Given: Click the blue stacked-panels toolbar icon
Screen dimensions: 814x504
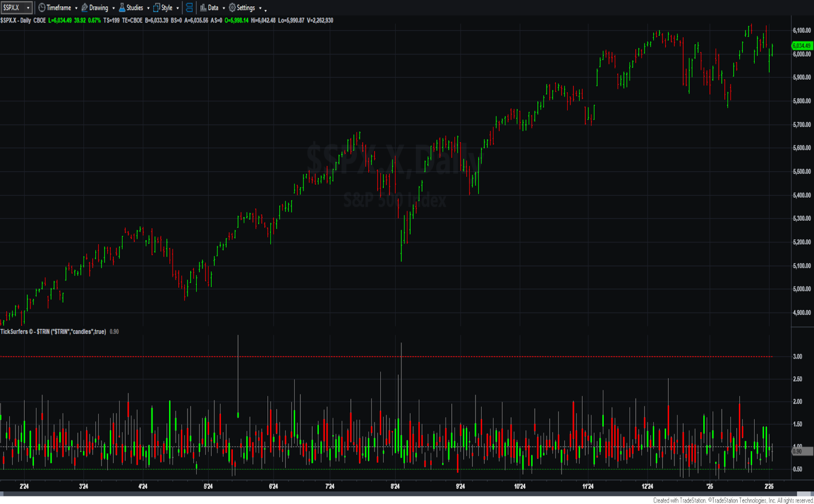Looking at the screenshot, I should [190, 8].
